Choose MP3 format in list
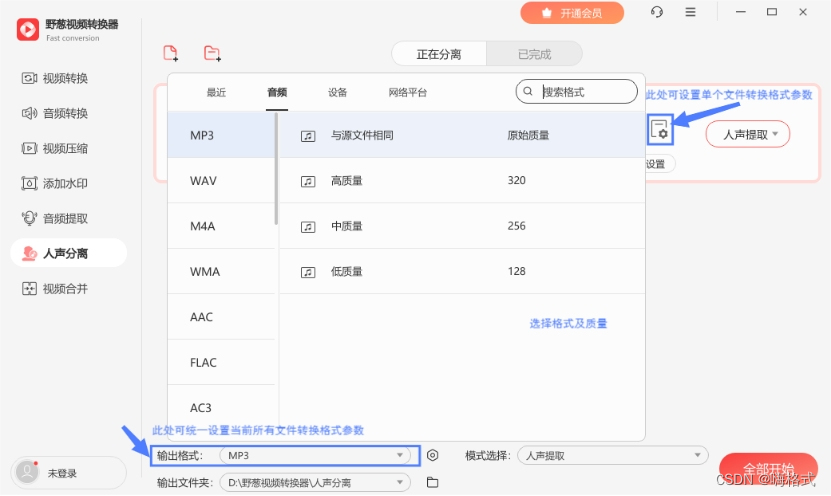The width and height of the screenshot is (831, 496). (x=221, y=135)
